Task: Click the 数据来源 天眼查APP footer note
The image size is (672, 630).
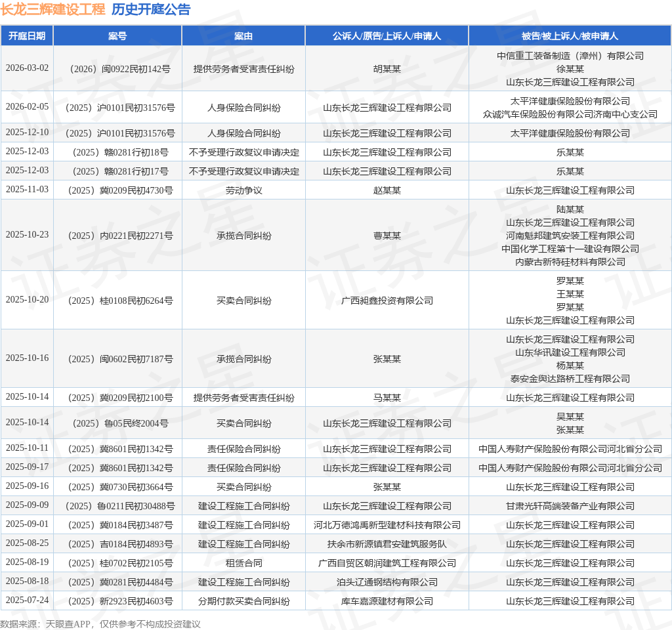Action: [100, 624]
